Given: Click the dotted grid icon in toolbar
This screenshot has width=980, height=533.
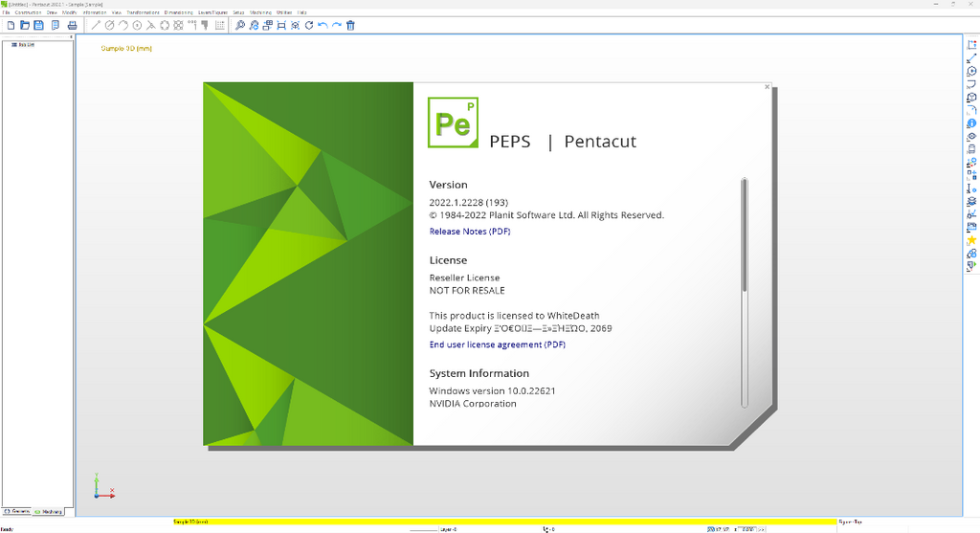Looking at the screenshot, I should 219,26.
